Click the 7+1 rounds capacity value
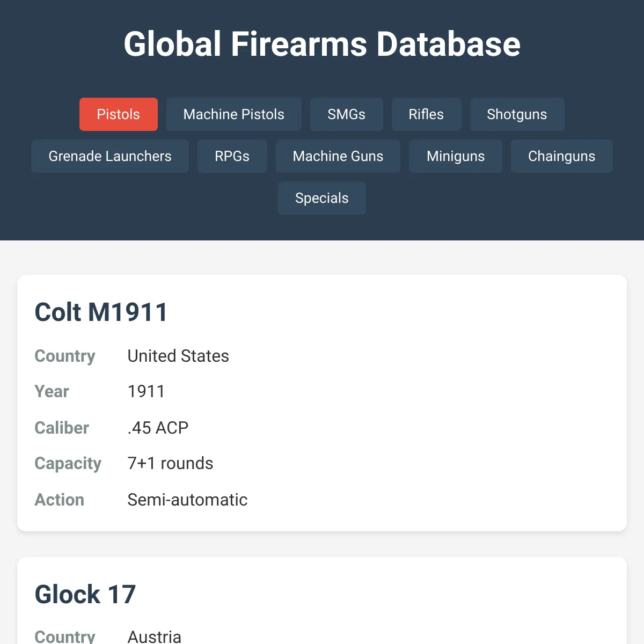Viewport: 644px width, 644px height. pyautogui.click(x=170, y=463)
